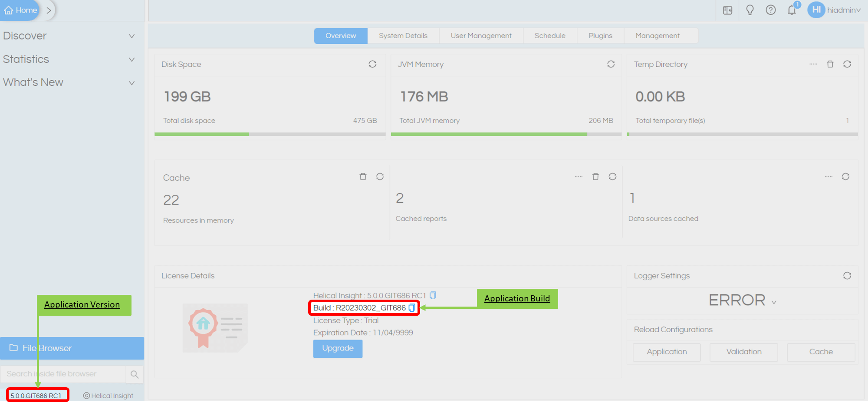Click the Upgrade button
Image resolution: width=868 pixels, height=402 pixels.
coord(338,348)
